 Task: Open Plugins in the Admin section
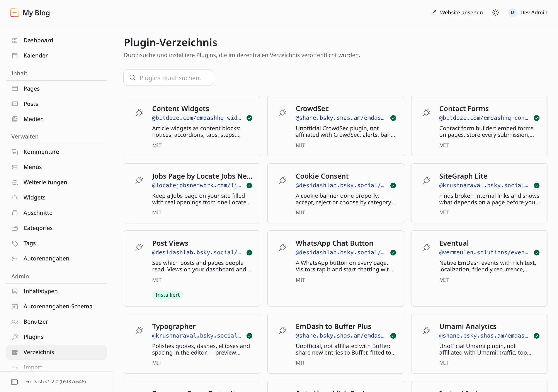(x=56, y=337)
